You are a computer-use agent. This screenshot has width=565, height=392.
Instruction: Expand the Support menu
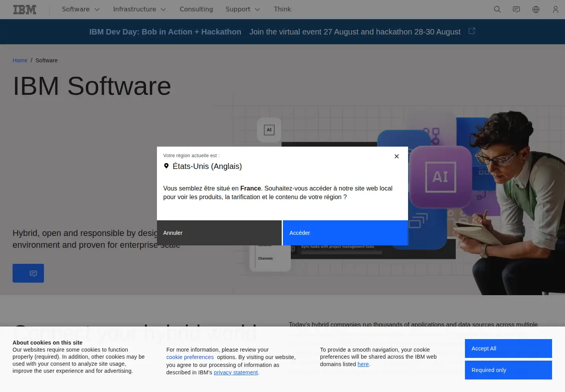click(242, 9)
